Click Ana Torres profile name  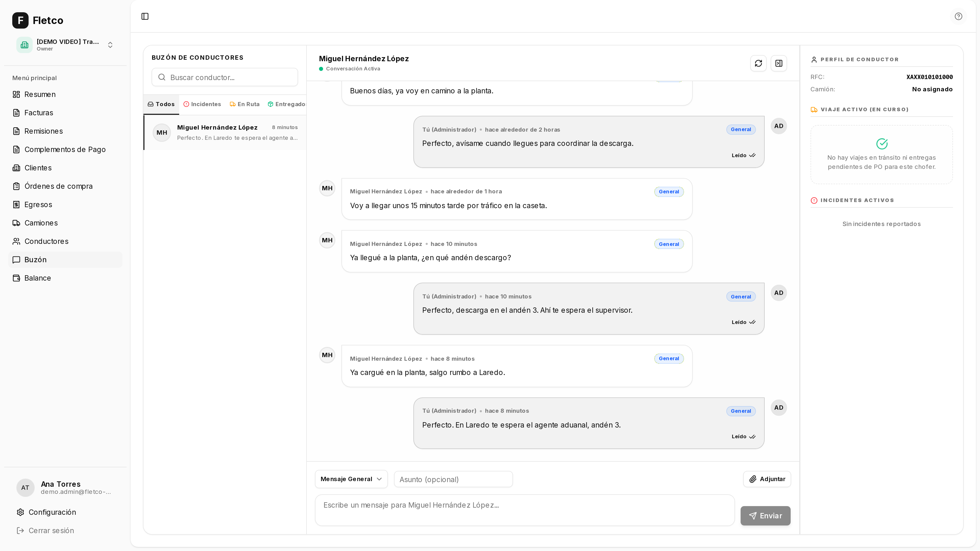click(x=60, y=484)
